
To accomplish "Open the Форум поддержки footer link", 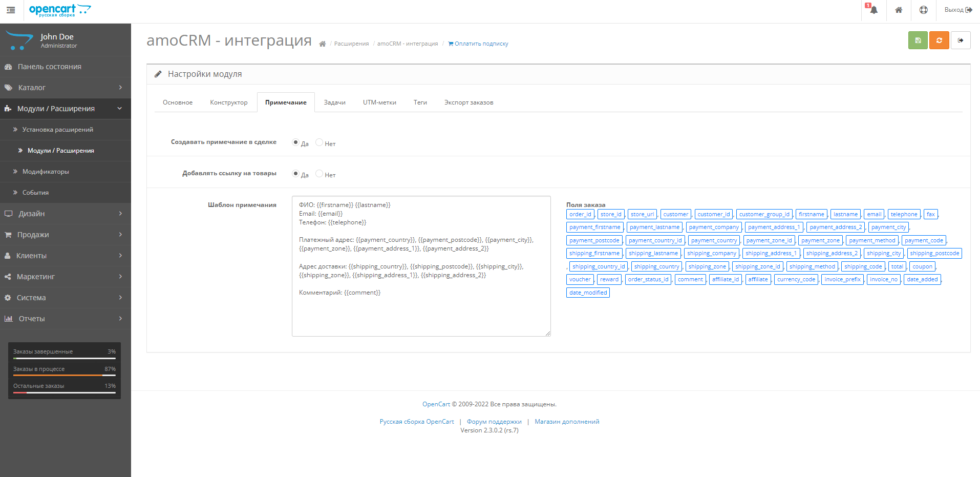I will (x=494, y=421).
